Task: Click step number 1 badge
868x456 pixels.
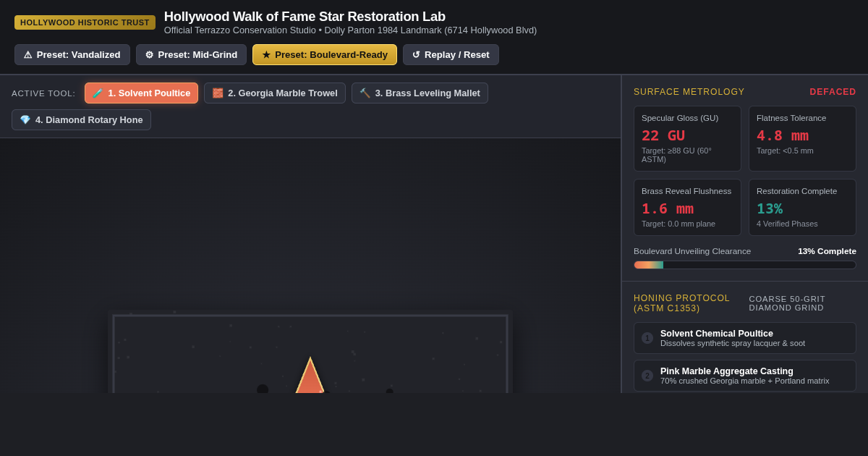Action: point(647,338)
